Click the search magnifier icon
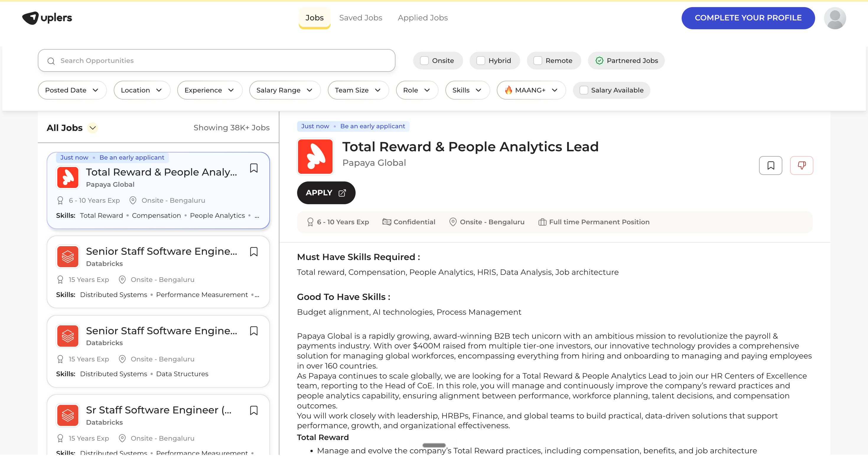 [51, 61]
